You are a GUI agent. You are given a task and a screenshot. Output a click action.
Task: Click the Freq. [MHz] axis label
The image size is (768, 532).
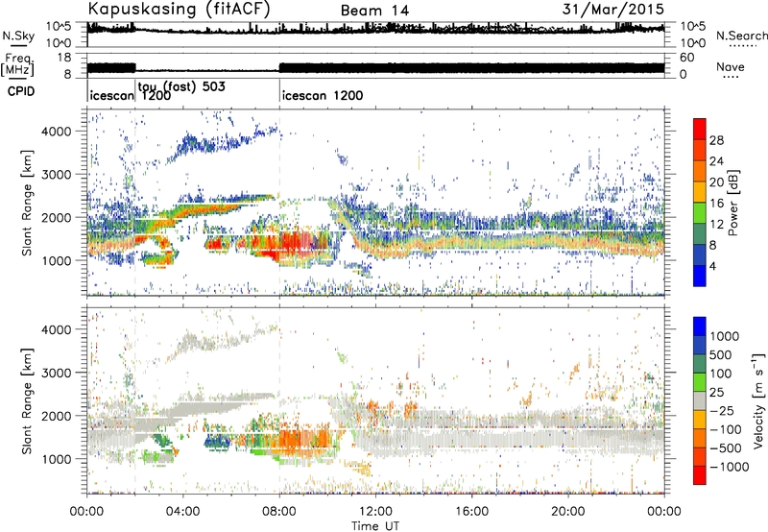click(17, 64)
